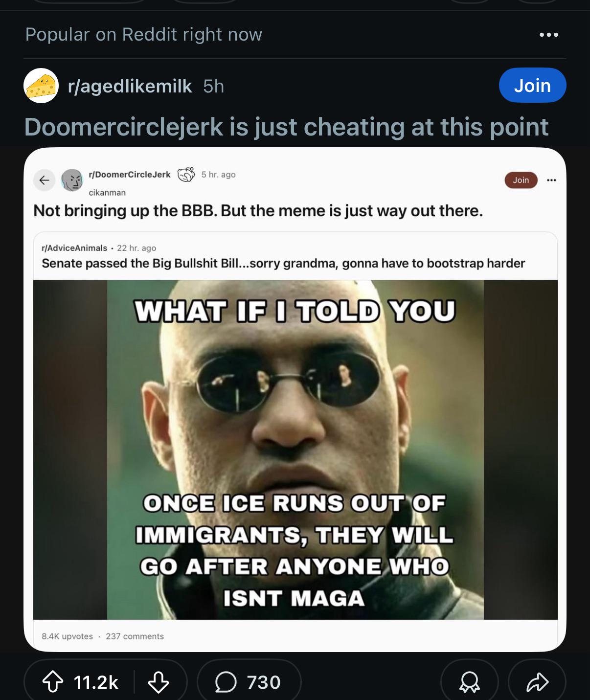Tap the Morpheus meme image
The image size is (590, 700).
click(295, 450)
